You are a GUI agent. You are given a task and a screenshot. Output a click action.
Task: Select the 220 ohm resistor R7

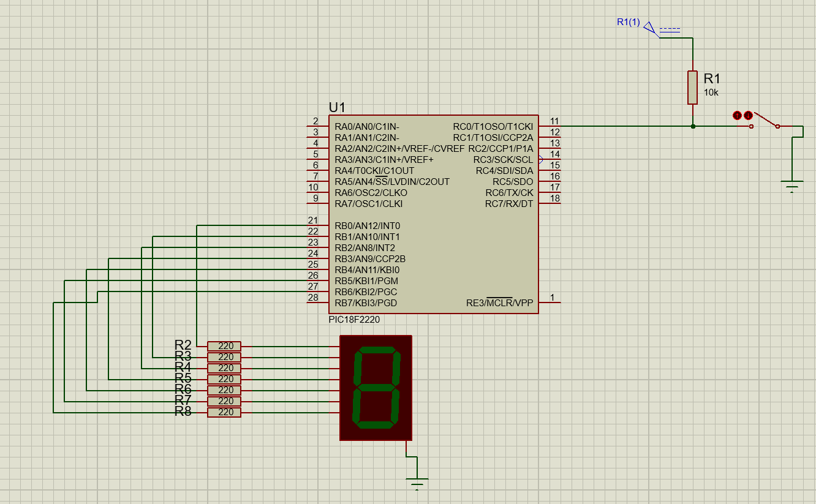click(224, 401)
